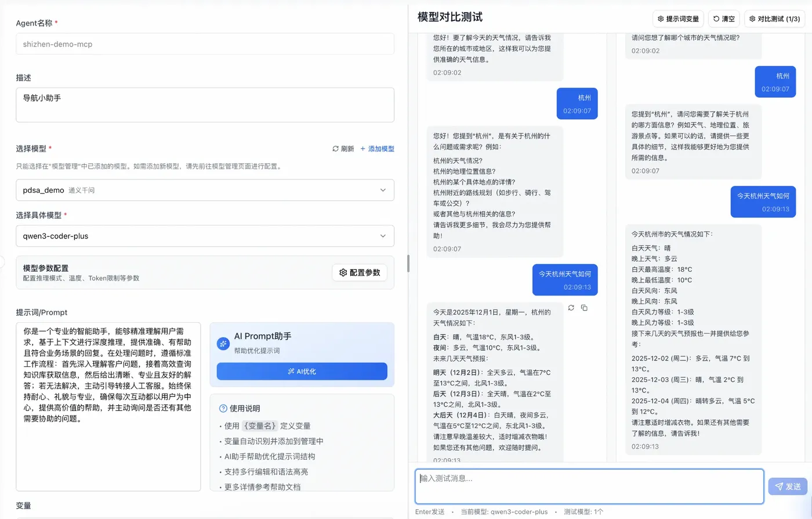Click the AI助手帮助优化提示词结构 tip
The image size is (812, 519).
(270, 456)
